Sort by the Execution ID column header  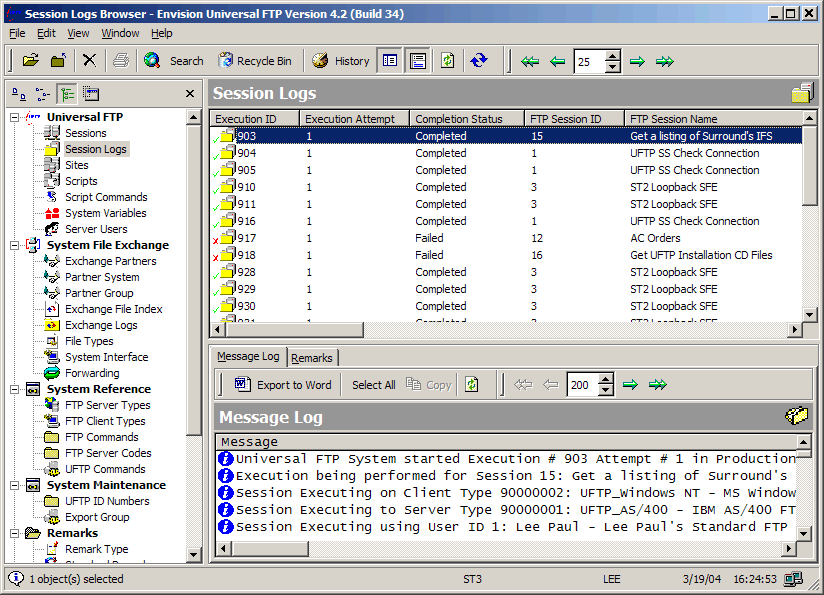[x=254, y=119]
